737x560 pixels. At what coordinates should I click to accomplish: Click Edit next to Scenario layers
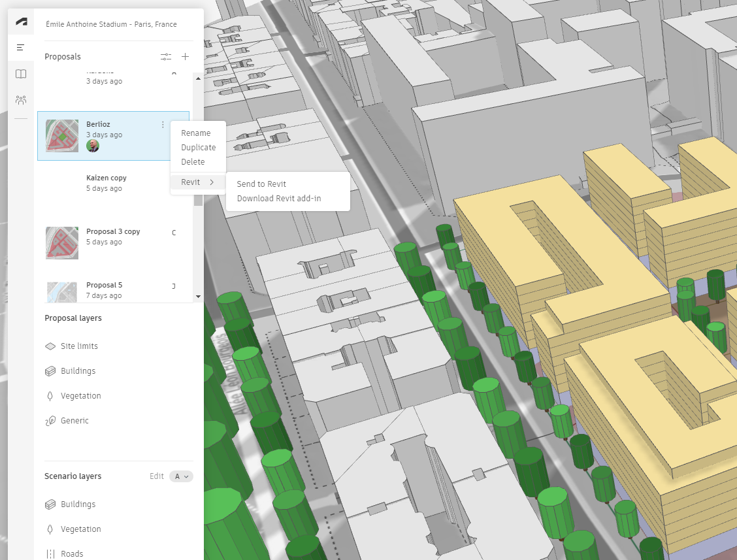[x=156, y=476]
